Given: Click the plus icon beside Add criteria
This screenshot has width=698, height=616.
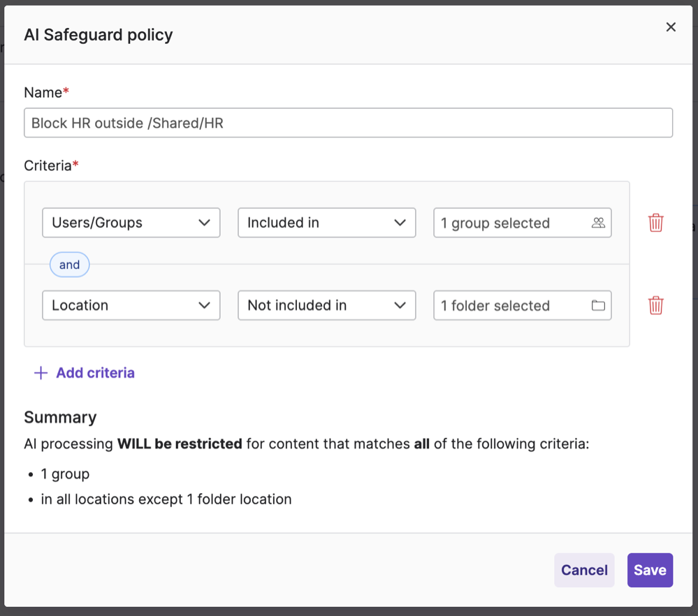Looking at the screenshot, I should coord(41,373).
